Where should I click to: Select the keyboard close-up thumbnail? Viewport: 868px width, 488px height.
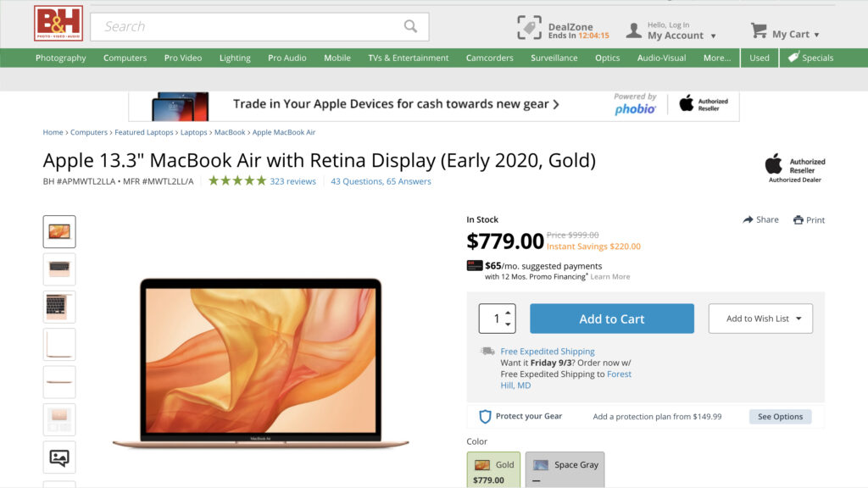pos(59,307)
